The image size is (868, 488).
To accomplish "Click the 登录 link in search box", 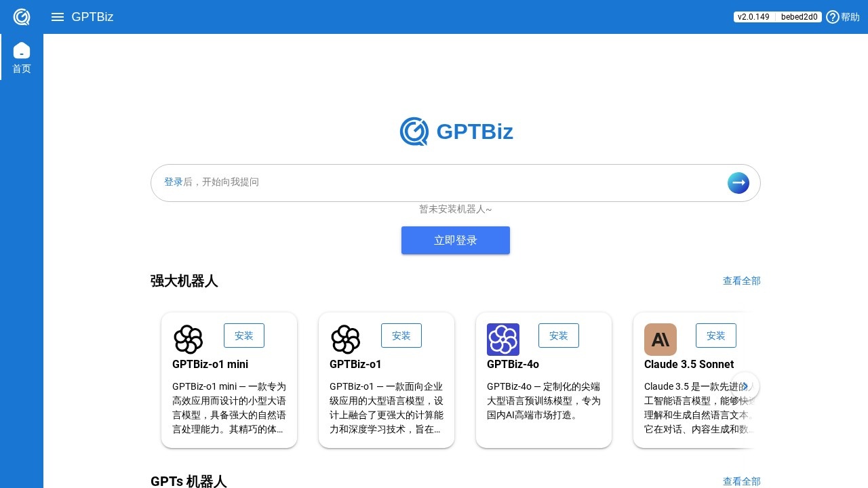I will 174,182.
